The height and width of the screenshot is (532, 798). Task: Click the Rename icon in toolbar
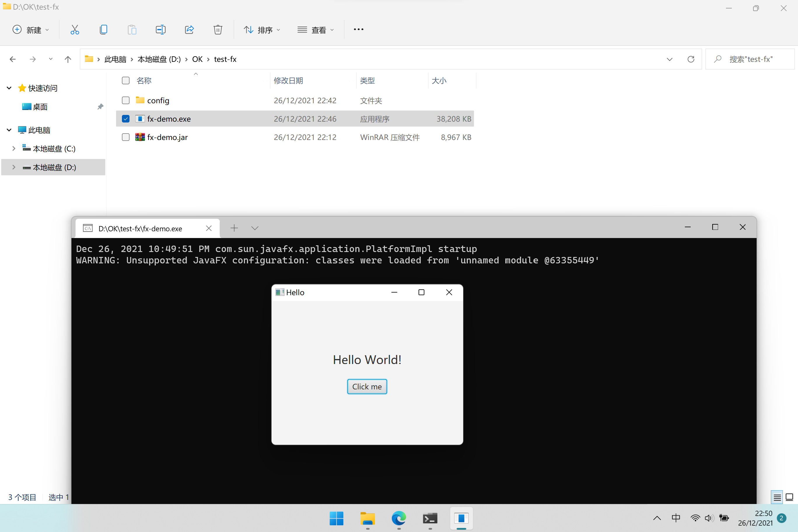[x=160, y=30]
